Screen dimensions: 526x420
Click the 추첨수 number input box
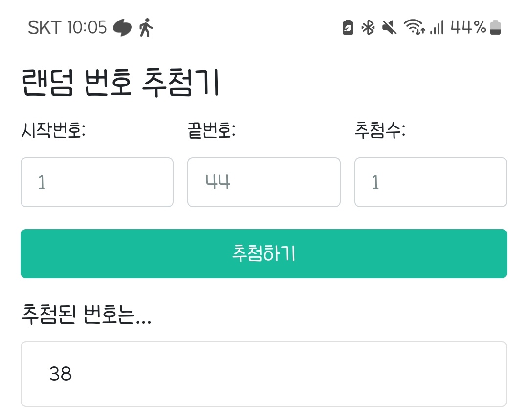pos(431,182)
